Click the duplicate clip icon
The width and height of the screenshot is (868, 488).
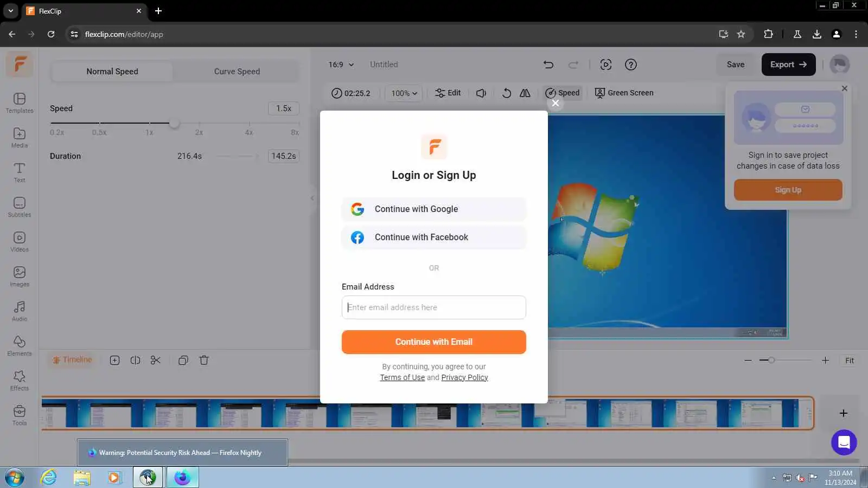183,360
